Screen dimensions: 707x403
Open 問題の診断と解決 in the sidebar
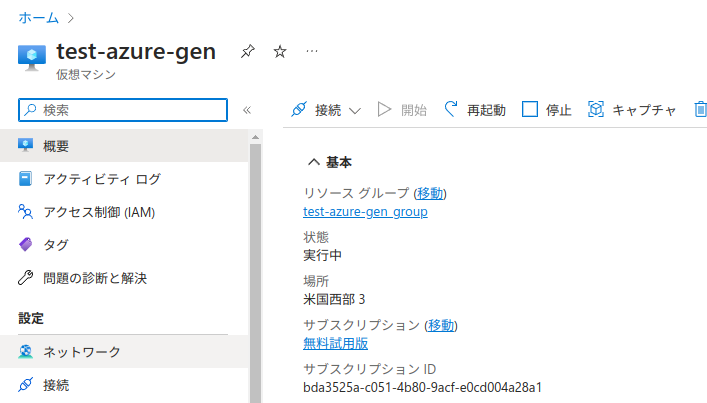tap(124, 278)
